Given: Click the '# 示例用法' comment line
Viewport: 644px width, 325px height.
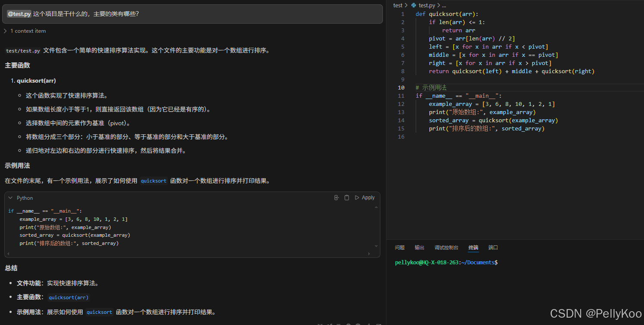Looking at the screenshot, I should (x=431, y=88).
